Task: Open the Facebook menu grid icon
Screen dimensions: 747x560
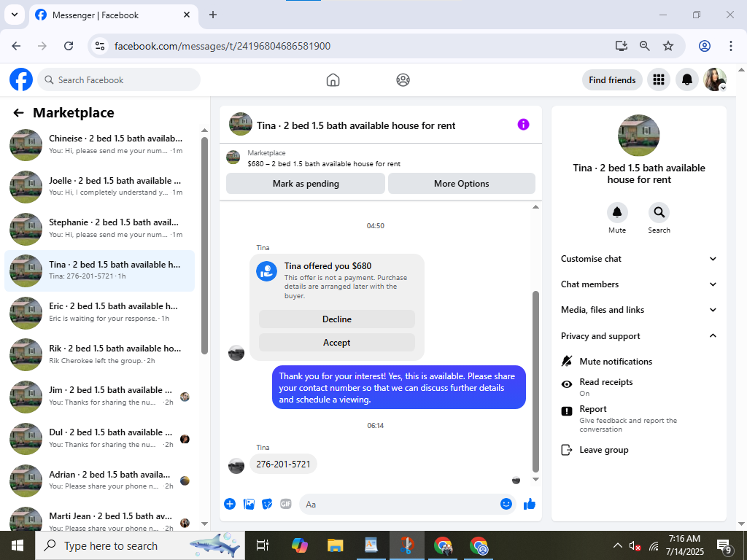Action: click(659, 79)
